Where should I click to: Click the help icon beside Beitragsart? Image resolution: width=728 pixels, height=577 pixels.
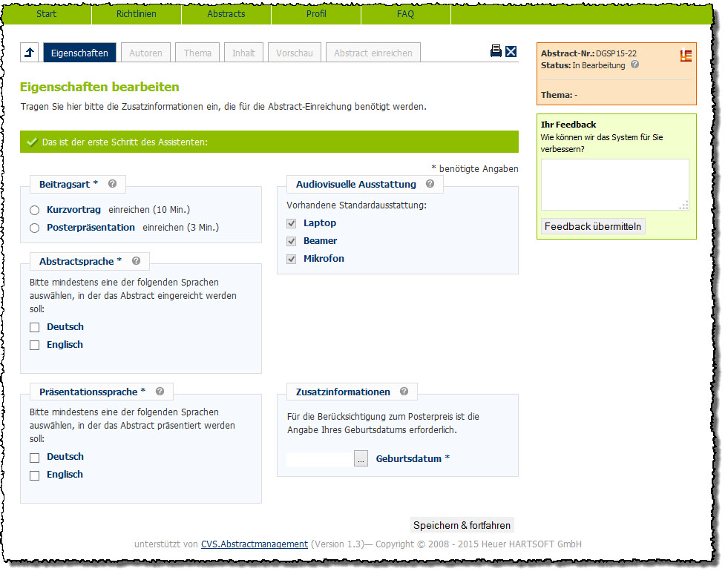pyautogui.click(x=112, y=184)
